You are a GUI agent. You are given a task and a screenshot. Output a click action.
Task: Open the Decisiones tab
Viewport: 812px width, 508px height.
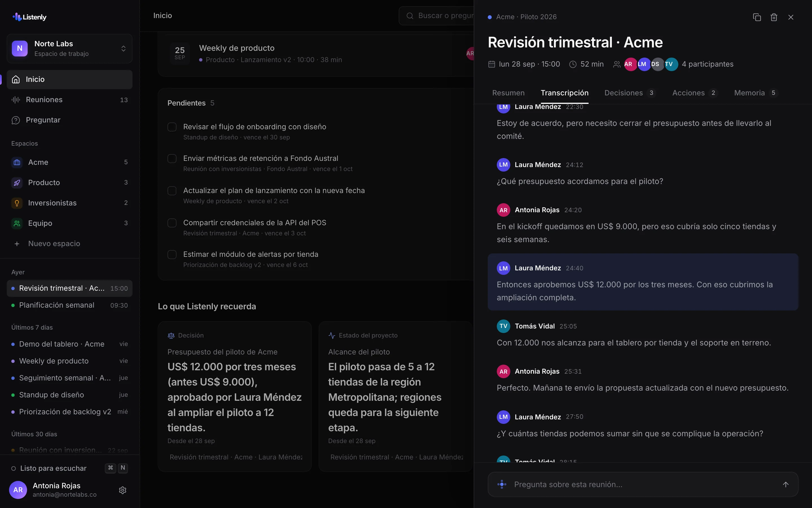coord(630,93)
